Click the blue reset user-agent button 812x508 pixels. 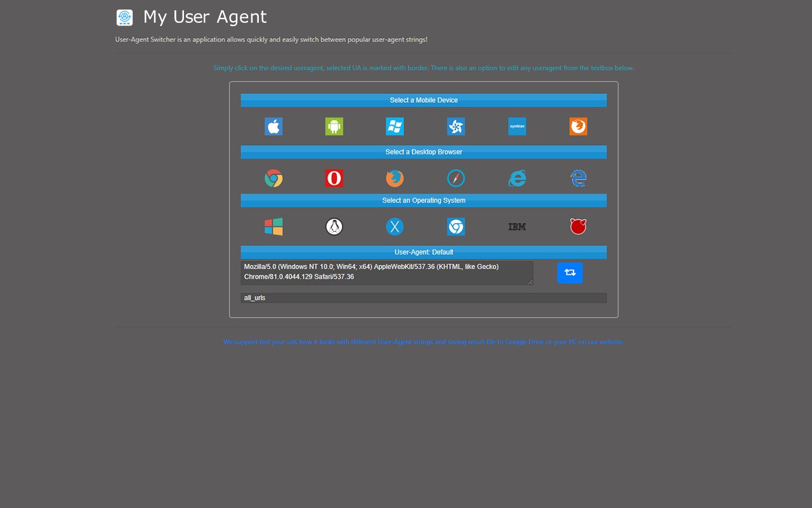570,272
